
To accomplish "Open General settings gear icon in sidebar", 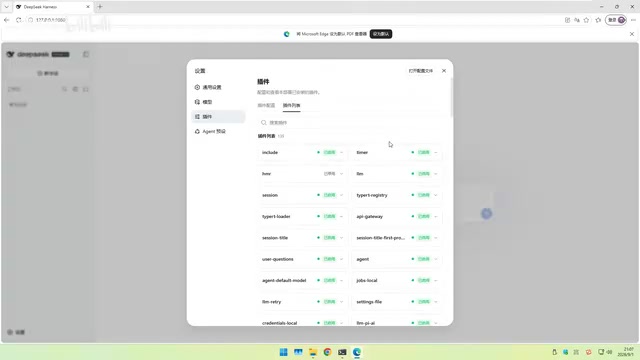I will pyautogui.click(x=197, y=87).
